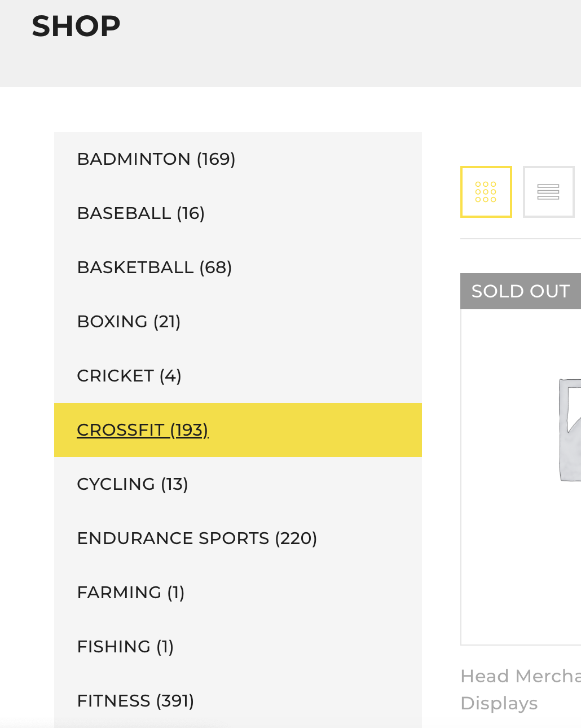581x728 pixels.
Task: Select the Farming (1) category
Action: 131,593
